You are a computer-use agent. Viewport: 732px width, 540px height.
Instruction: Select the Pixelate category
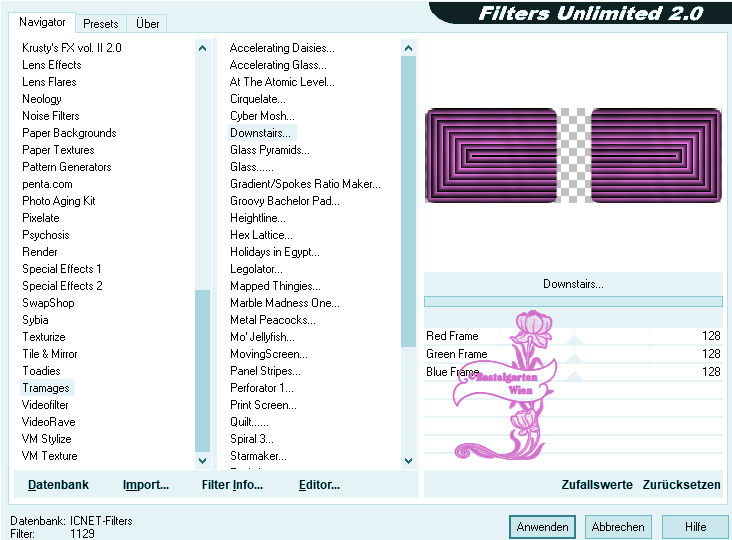(41, 218)
